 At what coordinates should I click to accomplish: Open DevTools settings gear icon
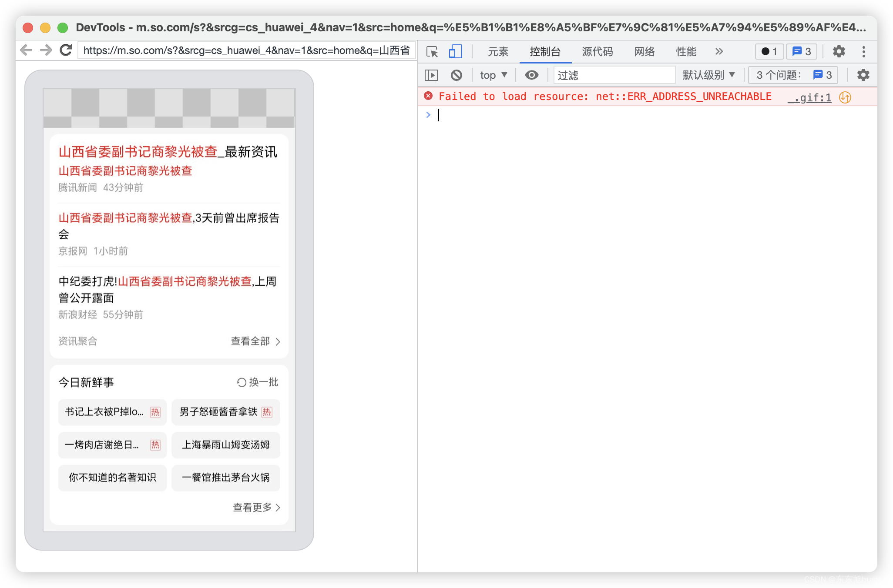tap(839, 52)
